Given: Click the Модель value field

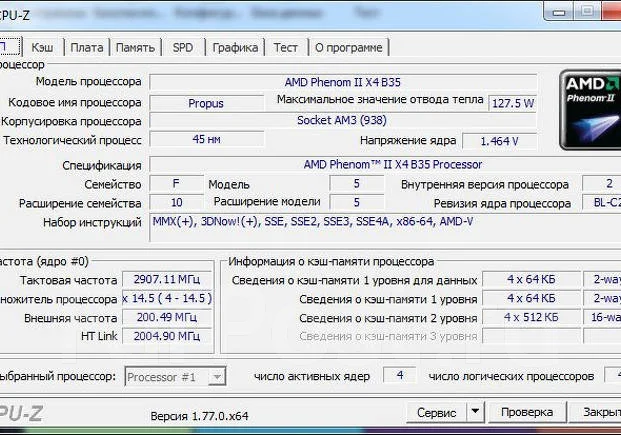Looking at the screenshot, I should pos(356,184).
